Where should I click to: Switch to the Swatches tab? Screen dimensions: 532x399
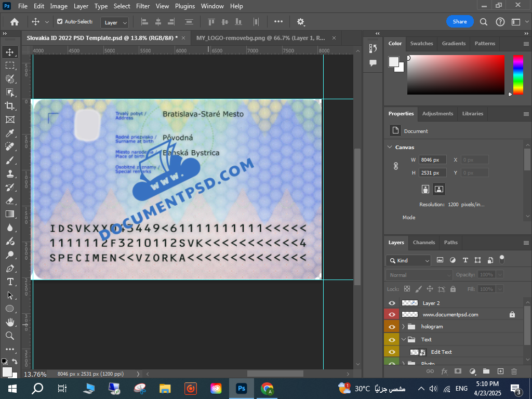point(421,44)
